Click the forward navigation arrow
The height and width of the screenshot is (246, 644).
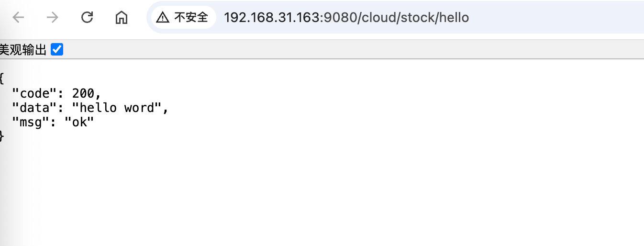[x=52, y=18]
